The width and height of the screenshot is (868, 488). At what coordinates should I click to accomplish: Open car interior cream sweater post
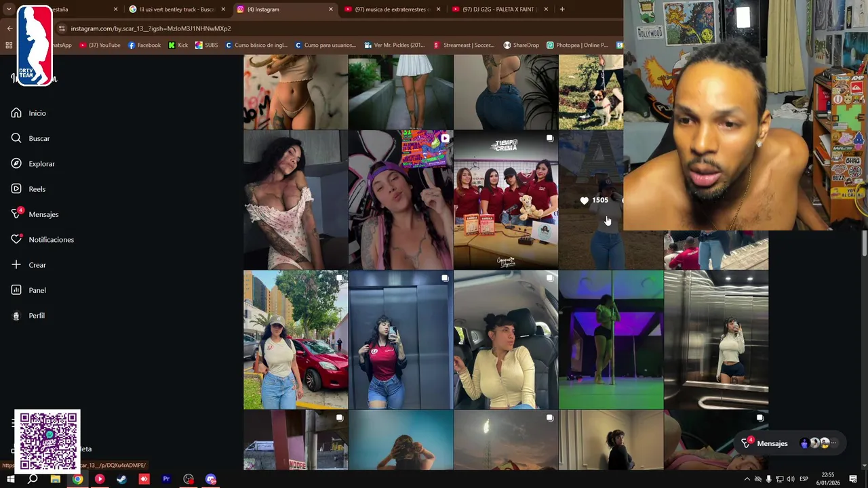pos(506,340)
